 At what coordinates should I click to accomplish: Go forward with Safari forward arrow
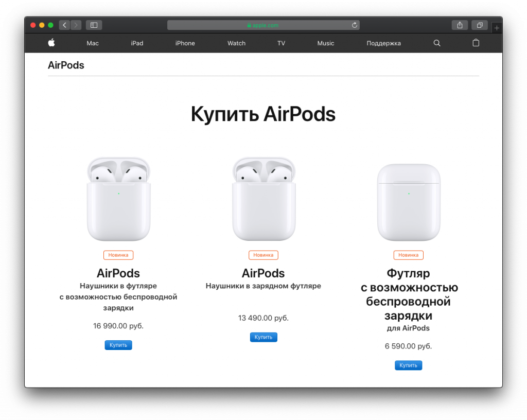coord(76,25)
